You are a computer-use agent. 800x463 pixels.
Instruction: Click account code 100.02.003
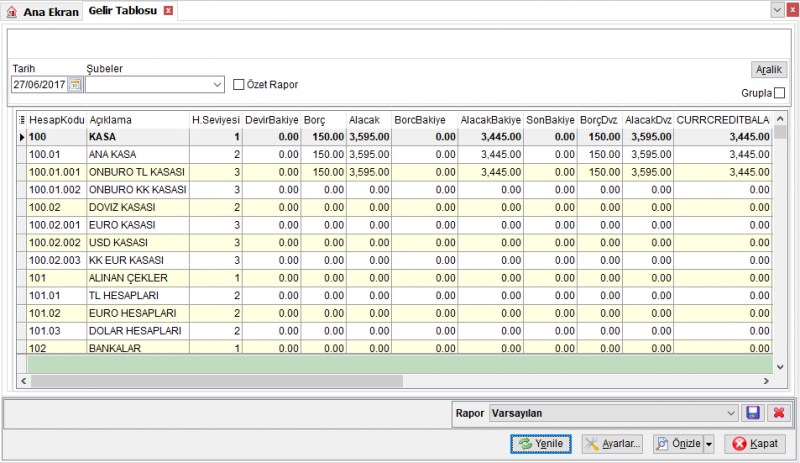55,260
